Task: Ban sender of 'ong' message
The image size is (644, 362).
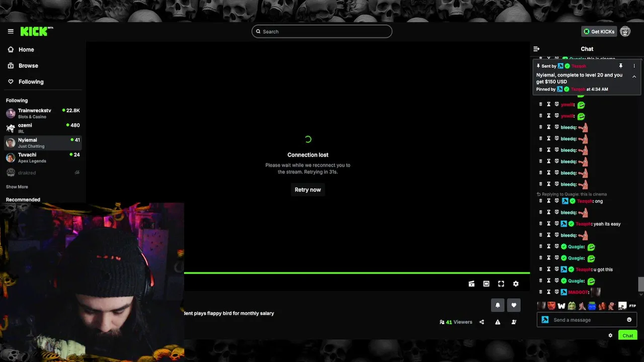Action: (x=557, y=201)
